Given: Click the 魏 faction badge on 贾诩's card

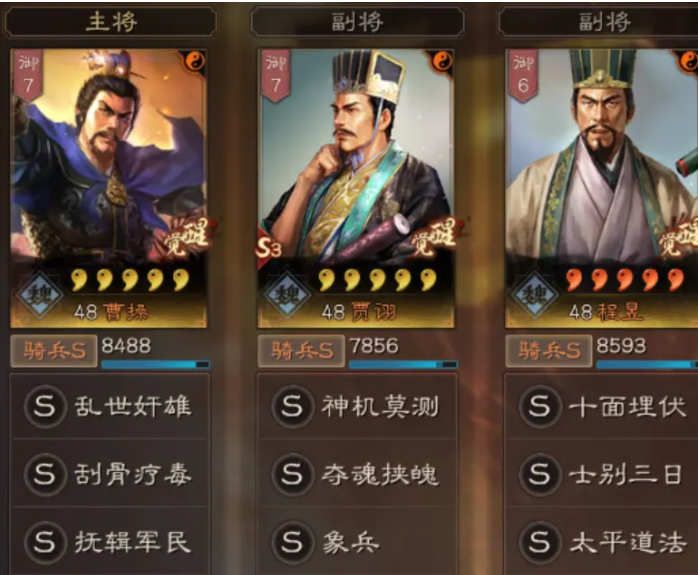Looking at the screenshot, I should click(x=287, y=294).
